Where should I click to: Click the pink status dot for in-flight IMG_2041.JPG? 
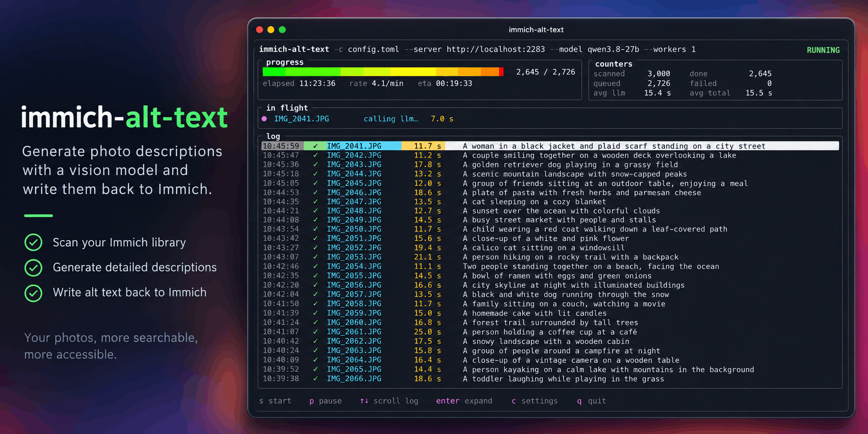264,119
